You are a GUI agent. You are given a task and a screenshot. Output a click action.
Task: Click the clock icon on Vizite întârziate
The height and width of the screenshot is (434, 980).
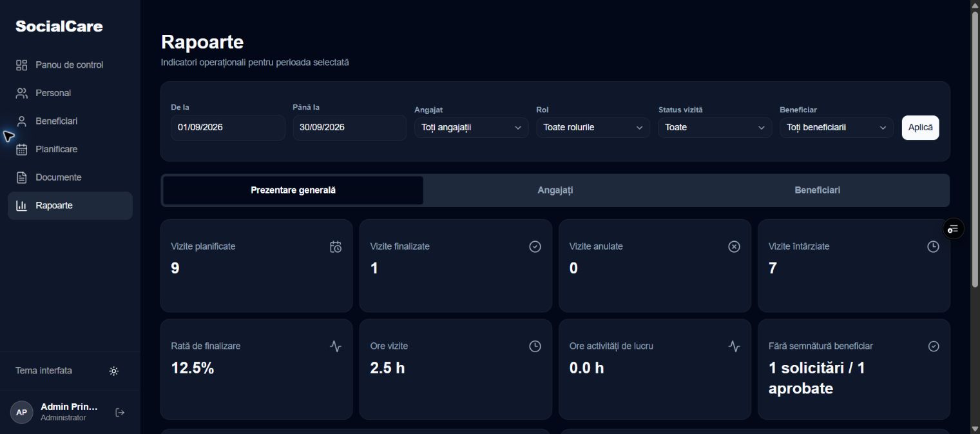pos(933,246)
